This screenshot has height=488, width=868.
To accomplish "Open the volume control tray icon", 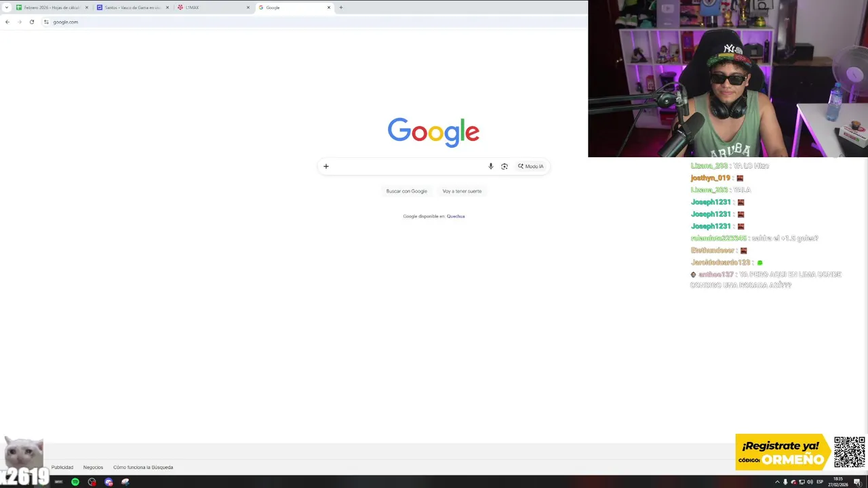I will (x=810, y=482).
